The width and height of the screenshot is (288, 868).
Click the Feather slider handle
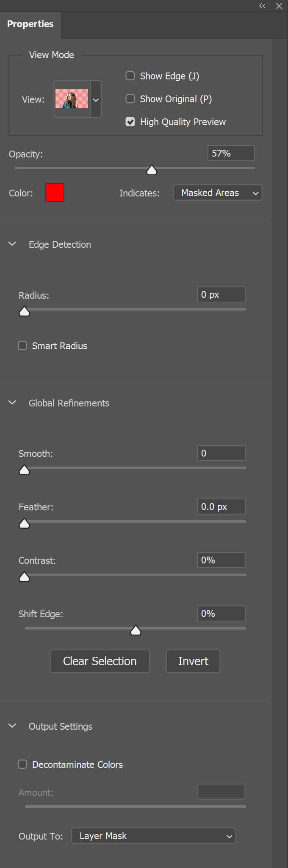pos(25,524)
